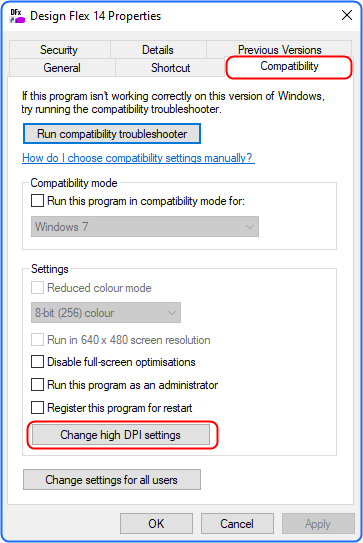Click the Design Flex title bar icon
The width and height of the screenshot is (363, 543).
click(17, 16)
